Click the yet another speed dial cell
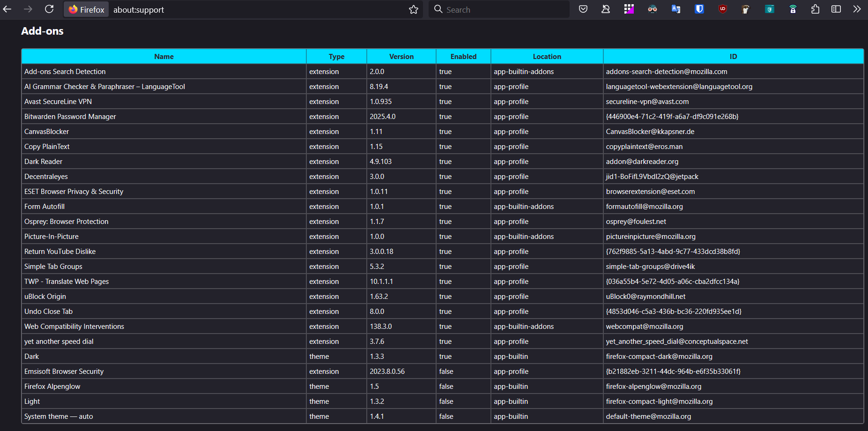 tap(164, 341)
